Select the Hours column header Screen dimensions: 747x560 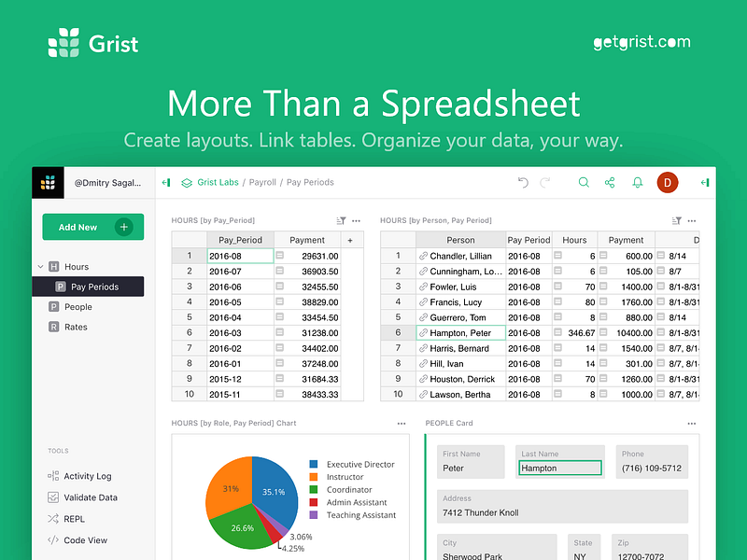(x=574, y=240)
